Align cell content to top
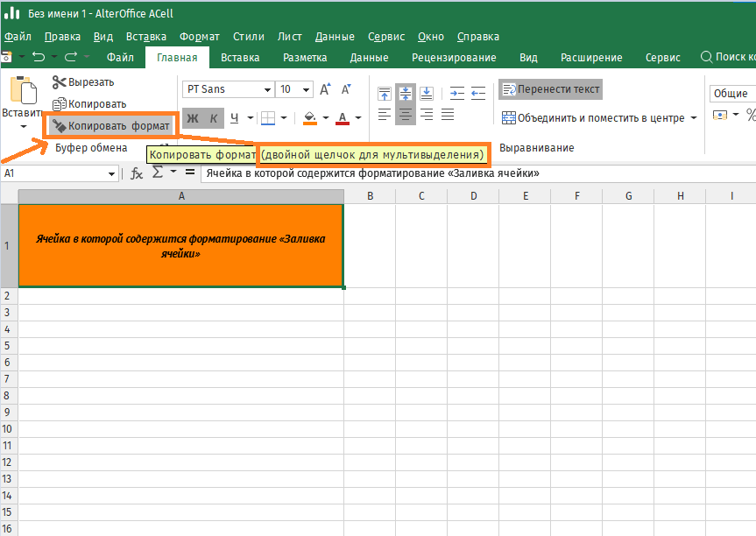Viewport: 756px width, 536px height. coord(385,94)
